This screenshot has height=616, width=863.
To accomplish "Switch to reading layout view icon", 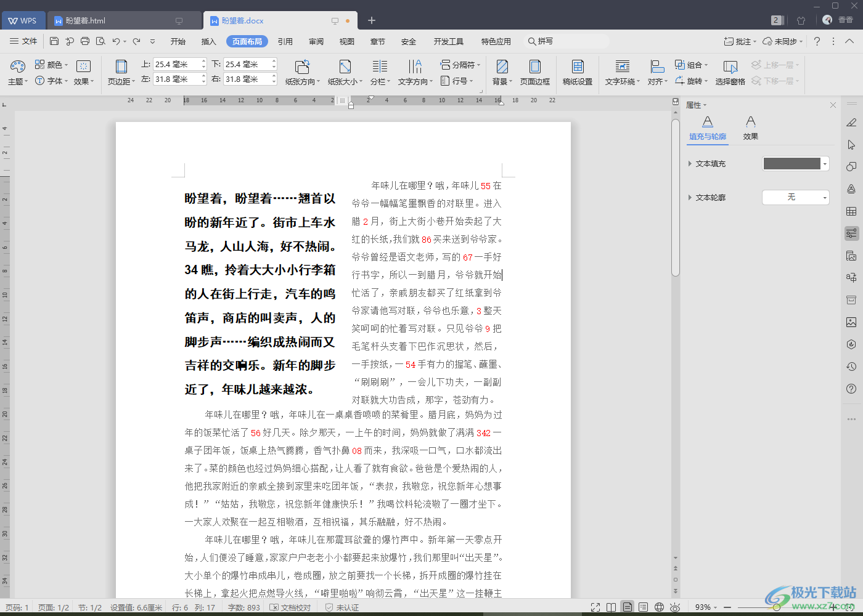I will 611,607.
